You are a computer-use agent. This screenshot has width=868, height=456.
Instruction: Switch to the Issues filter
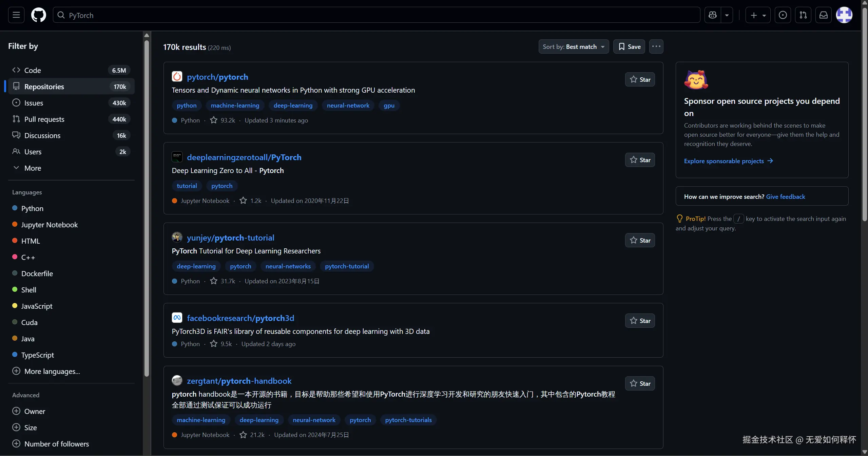[34, 103]
